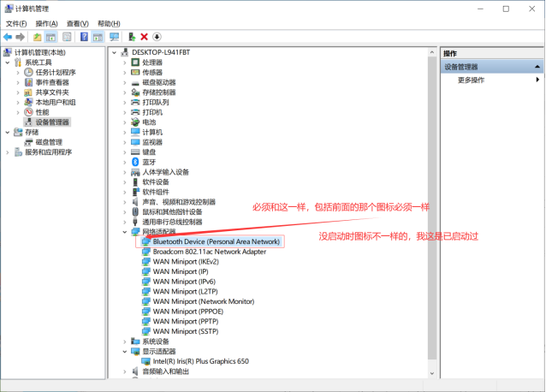
Task: Click the 打印机 printer icon
Action: coord(135,112)
